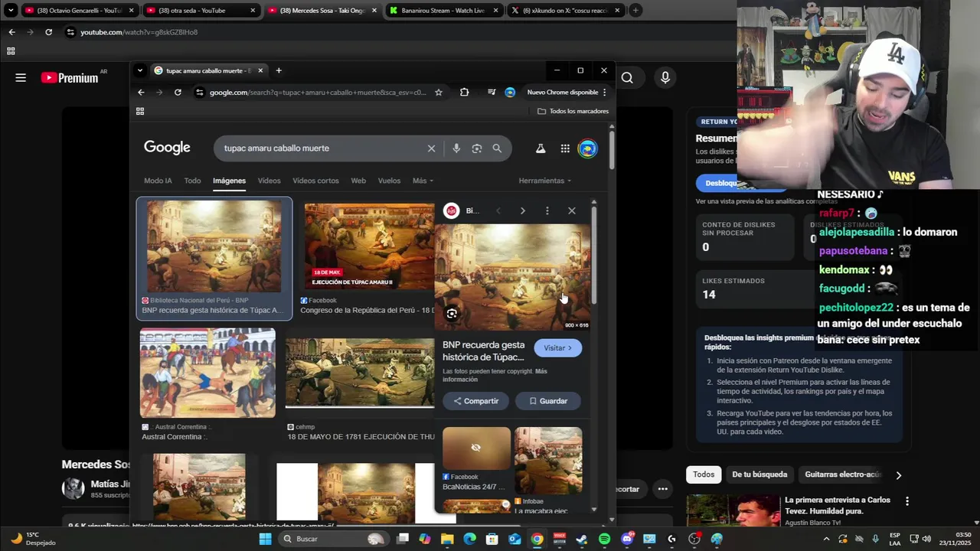Click the Google search magnifier icon
The width and height of the screenshot is (980, 551).
coord(497,148)
